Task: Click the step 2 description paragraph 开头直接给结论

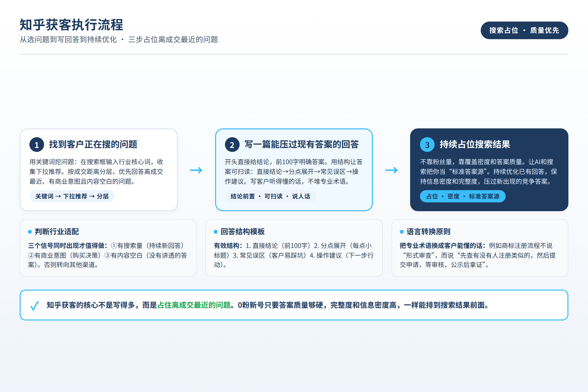Action: pyautogui.click(x=294, y=171)
